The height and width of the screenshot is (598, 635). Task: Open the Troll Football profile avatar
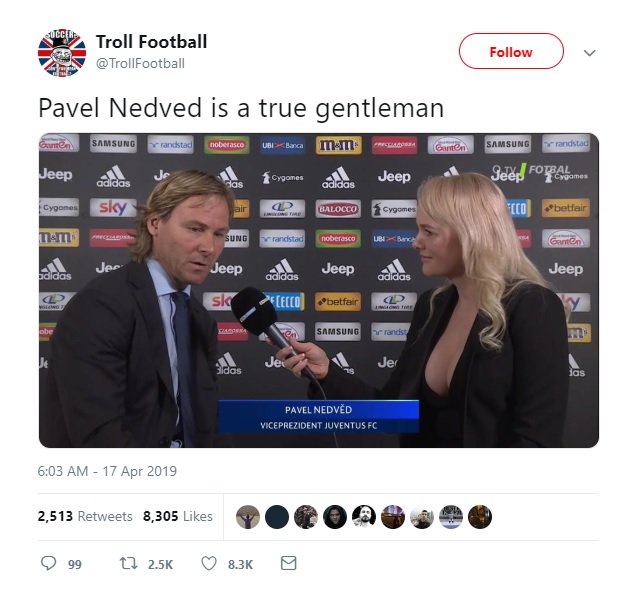[62, 53]
